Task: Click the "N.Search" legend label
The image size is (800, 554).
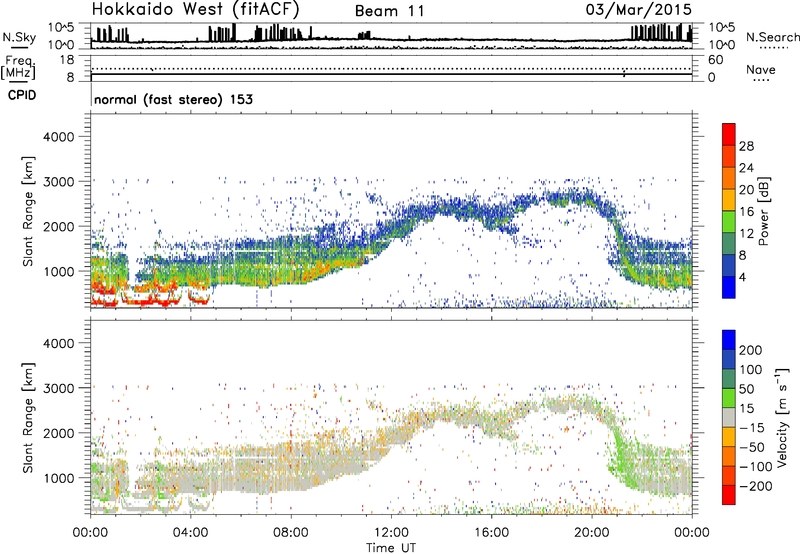Action: click(772, 37)
